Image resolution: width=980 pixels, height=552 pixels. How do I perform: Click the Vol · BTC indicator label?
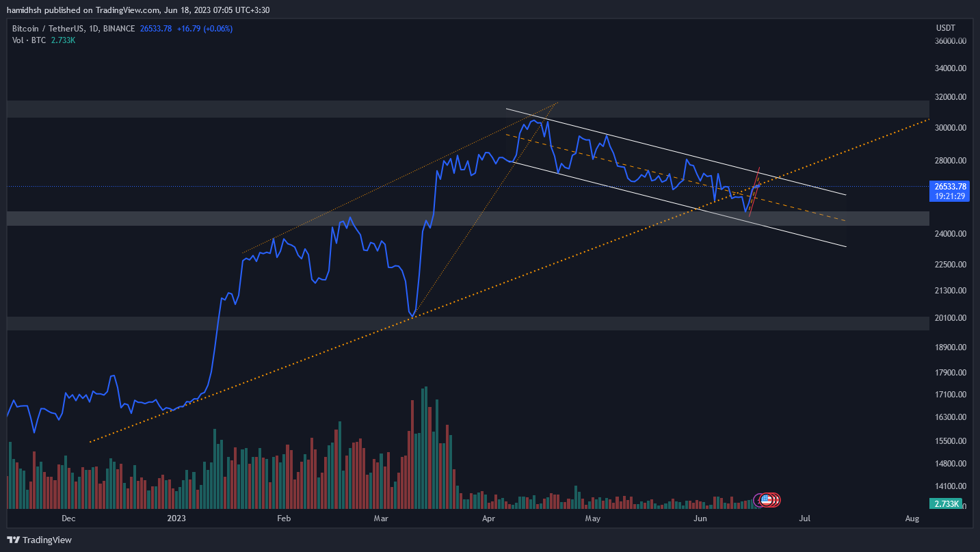[29, 40]
